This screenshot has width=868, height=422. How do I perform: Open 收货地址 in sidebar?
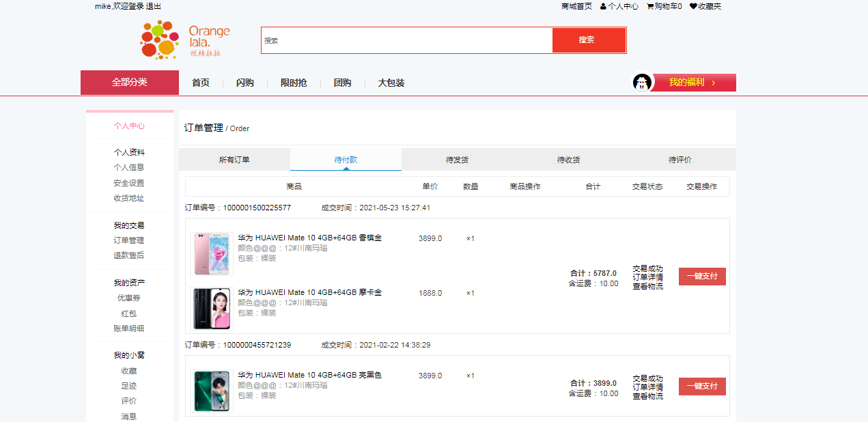(129, 199)
